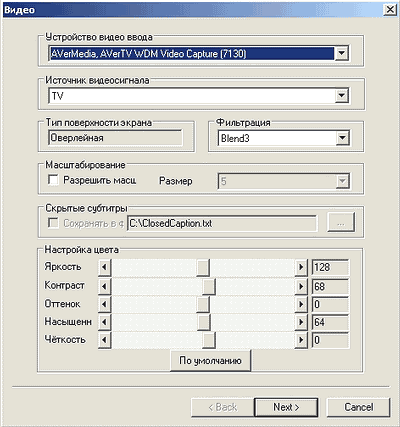
Task: Open the disabled Размер dropdown
Action: click(x=342, y=181)
